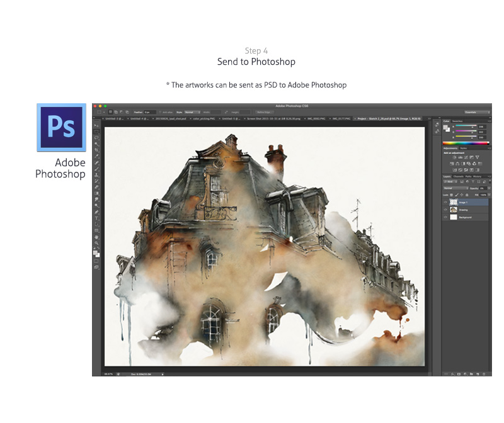Open the Essentials workspace dropdown
The image size is (504, 423).
(x=477, y=112)
